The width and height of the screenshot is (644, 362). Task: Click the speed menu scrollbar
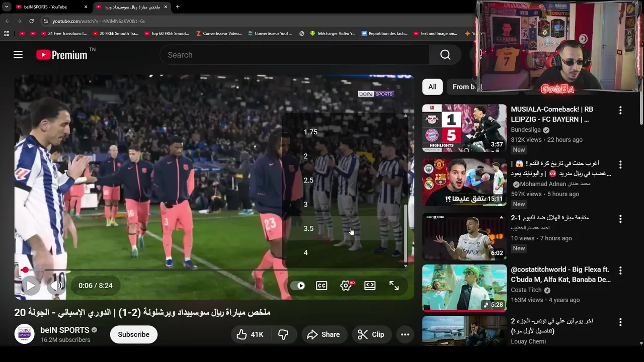(406, 233)
